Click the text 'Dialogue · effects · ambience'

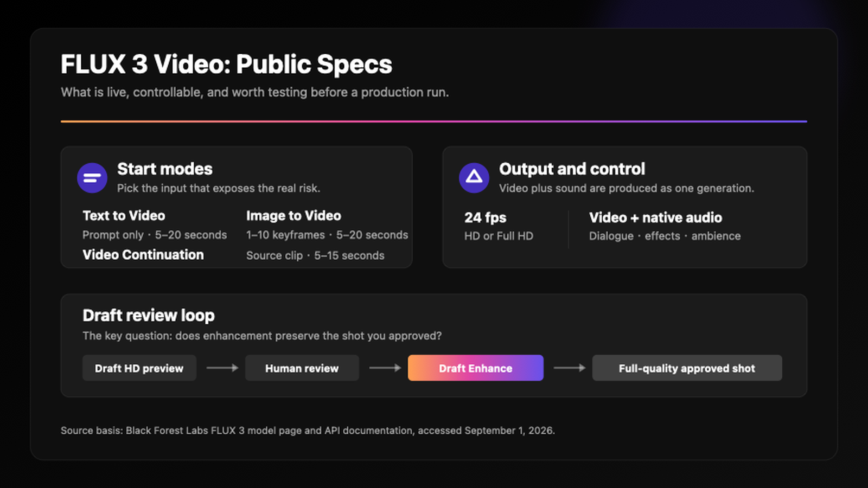click(x=665, y=236)
